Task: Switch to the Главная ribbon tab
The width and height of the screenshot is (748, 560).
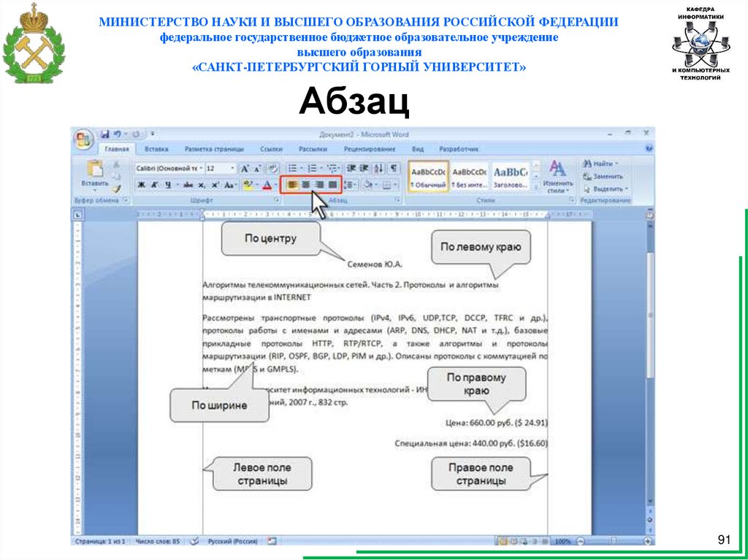Action: (117, 149)
